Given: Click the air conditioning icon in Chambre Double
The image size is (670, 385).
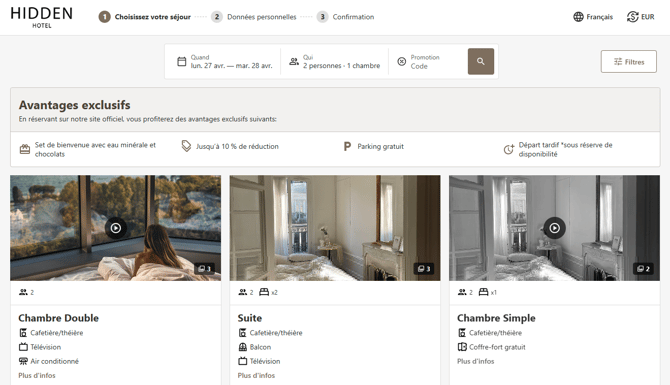Looking at the screenshot, I should point(23,361).
